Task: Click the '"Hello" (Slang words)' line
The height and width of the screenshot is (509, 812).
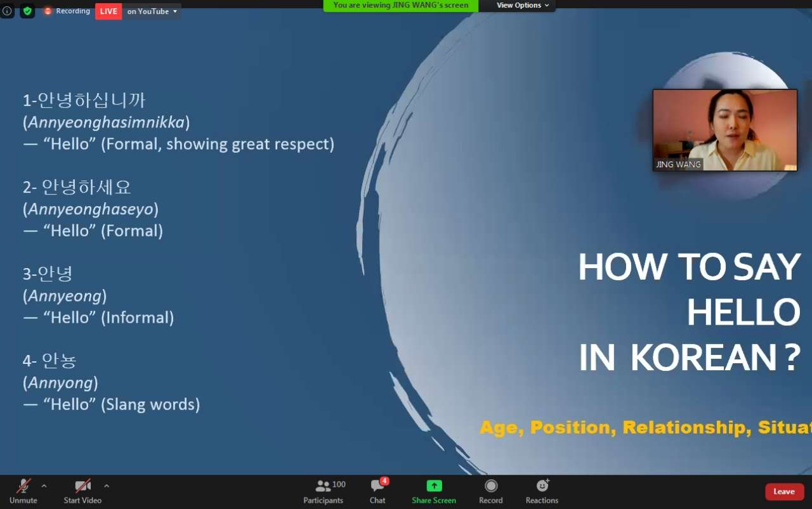Action: 112,404
